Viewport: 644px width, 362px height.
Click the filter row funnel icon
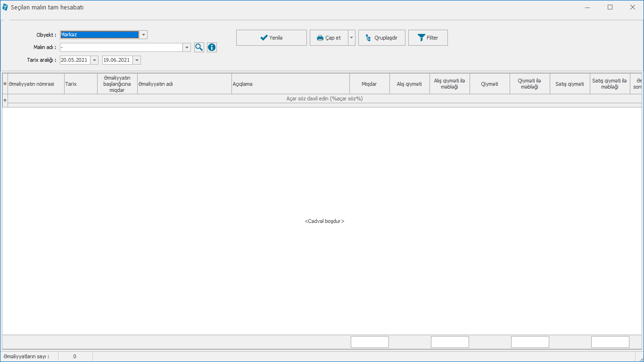coord(5,100)
